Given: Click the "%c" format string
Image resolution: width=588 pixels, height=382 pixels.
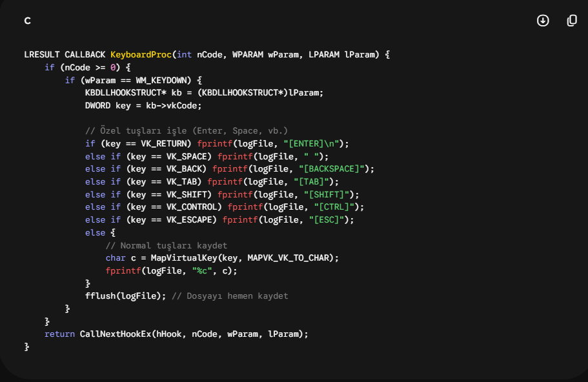Looking at the screenshot, I should tap(202, 270).
